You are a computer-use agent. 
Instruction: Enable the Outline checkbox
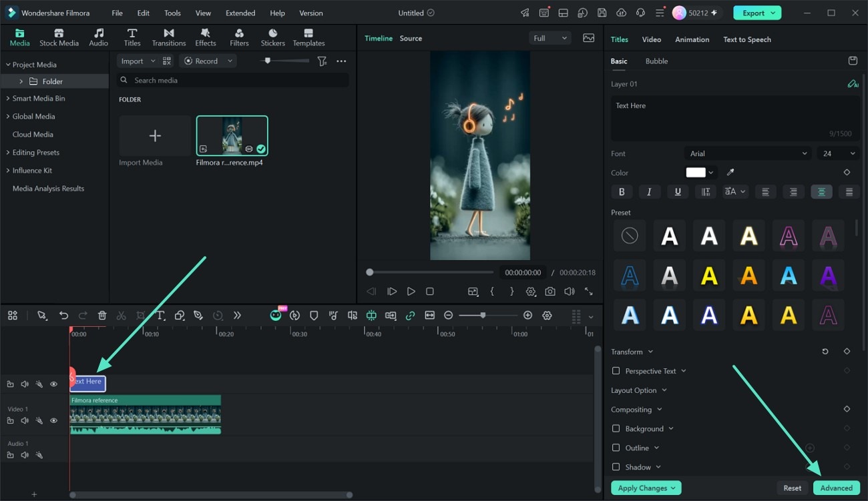coord(616,448)
